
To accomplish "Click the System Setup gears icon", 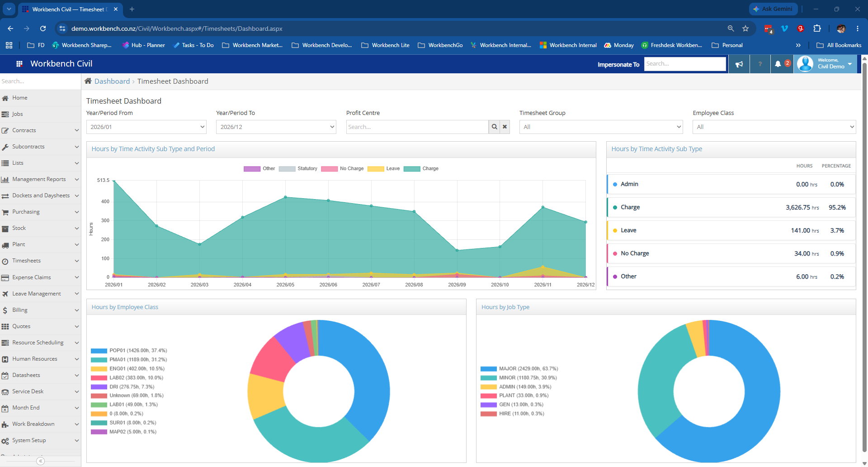I will click(5, 441).
